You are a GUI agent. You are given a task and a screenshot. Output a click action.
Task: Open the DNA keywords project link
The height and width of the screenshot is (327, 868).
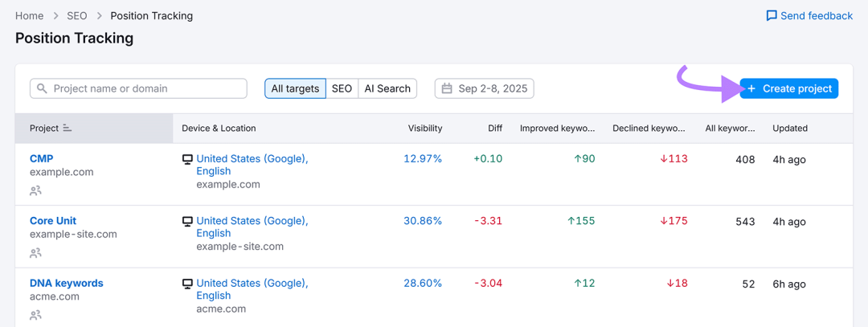[67, 283]
